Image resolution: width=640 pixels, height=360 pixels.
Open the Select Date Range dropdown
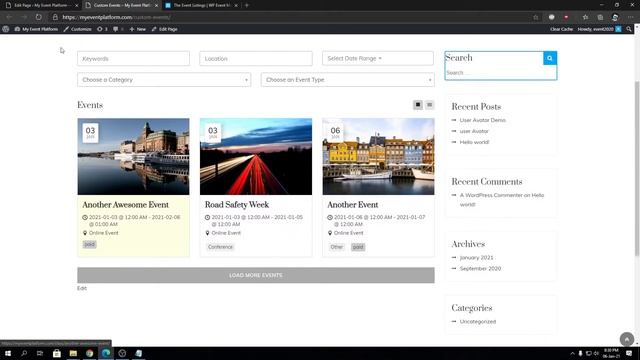(378, 58)
